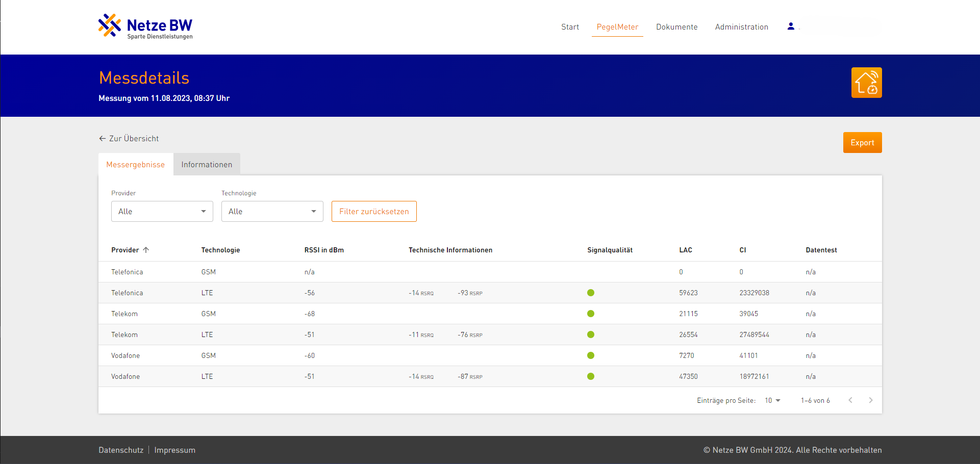The image size is (980, 464).
Task: Open the user profile icon menu
Action: tap(791, 27)
